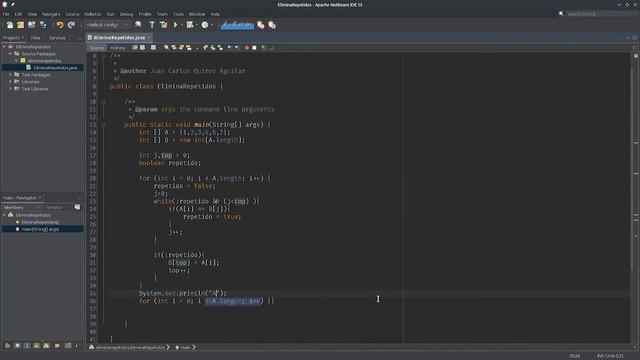The height and width of the screenshot is (360, 640).
Task: Click the Uncomment lines editor icon
Action: tap(271, 48)
